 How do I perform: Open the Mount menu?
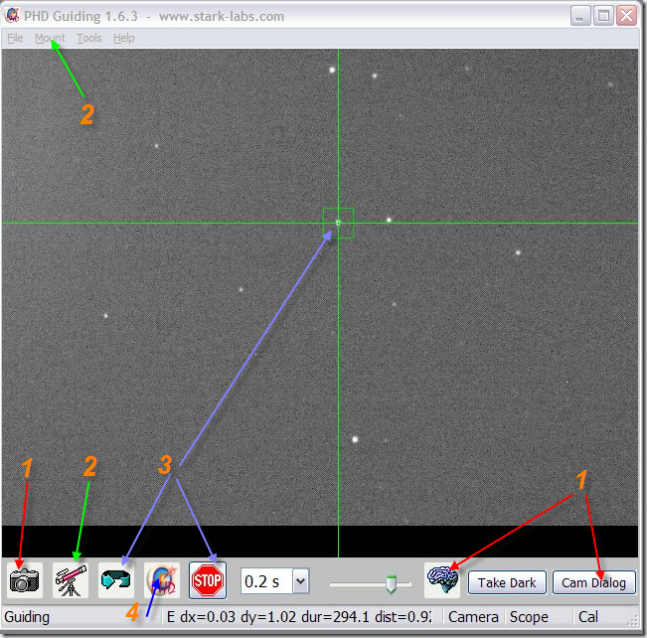(x=50, y=38)
